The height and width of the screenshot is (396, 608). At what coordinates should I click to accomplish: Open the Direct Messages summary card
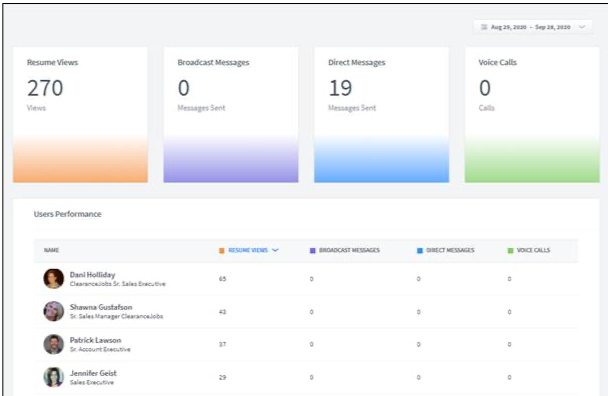click(x=382, y=115)
